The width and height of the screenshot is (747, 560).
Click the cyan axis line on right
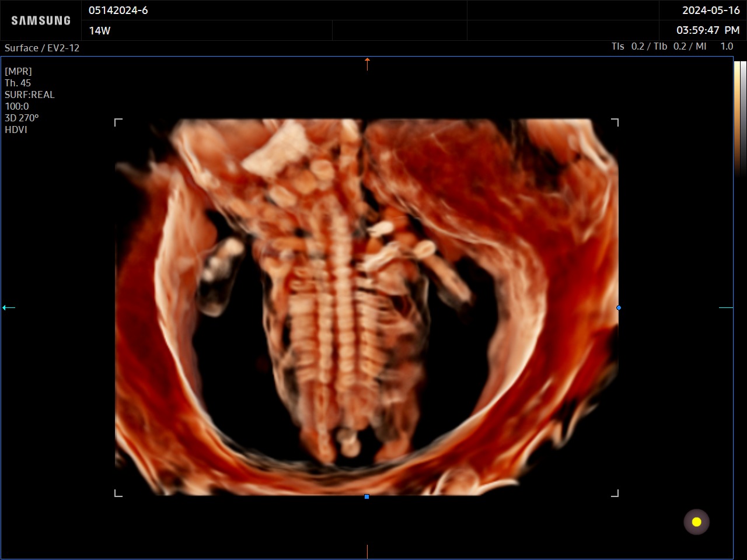[x=725, y=307]
